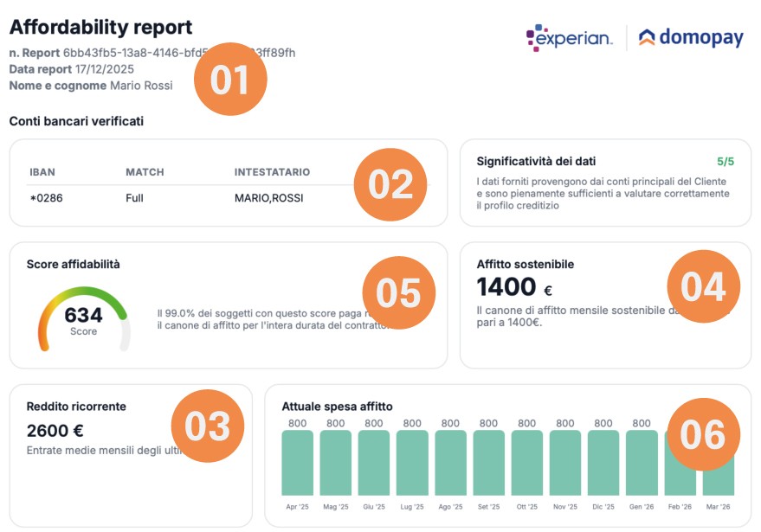Click the score gauge showing 634
Image resolution: width=761 pixels, height=532 pixels.
83,320
